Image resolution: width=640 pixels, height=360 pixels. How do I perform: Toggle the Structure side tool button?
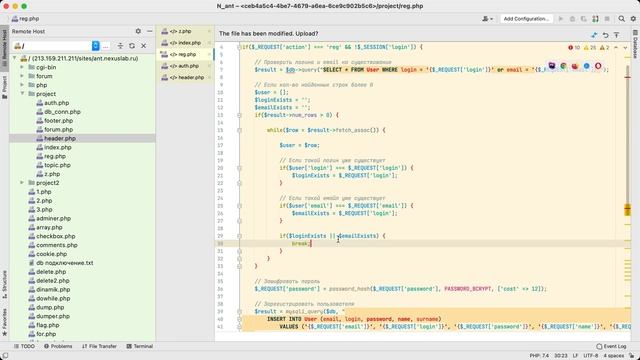pyautogui.click(x=4, y=284)
